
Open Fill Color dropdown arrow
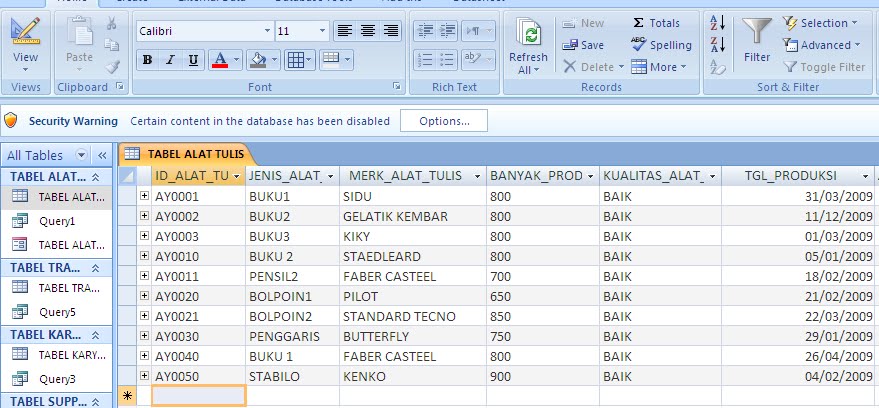(x=275, y=60)
